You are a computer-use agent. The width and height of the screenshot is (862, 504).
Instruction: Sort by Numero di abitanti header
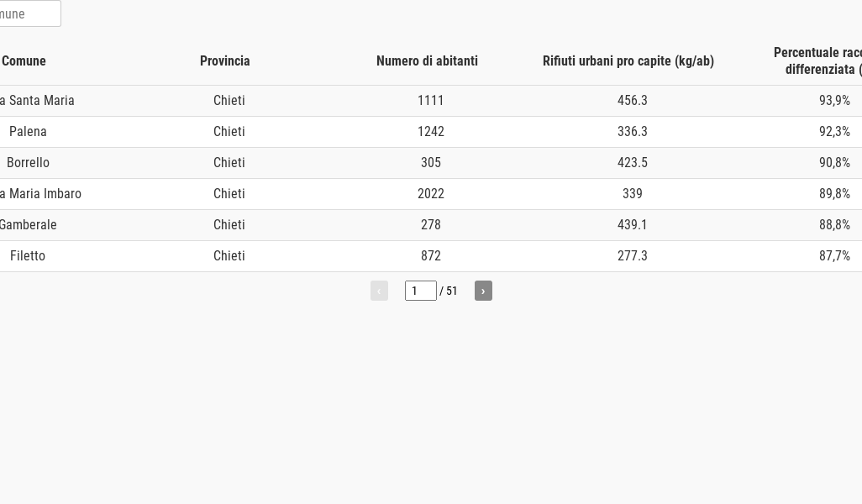tap(427, 61)
